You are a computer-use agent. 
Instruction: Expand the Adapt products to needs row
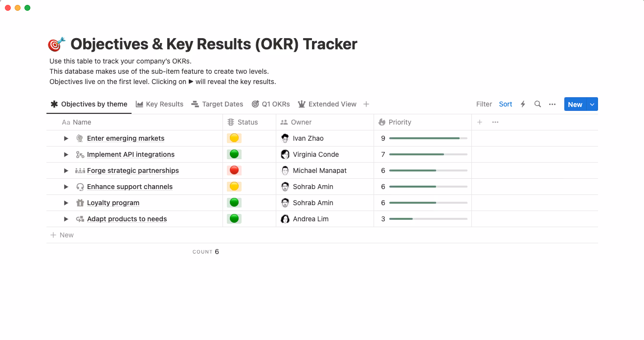point(66,219)
